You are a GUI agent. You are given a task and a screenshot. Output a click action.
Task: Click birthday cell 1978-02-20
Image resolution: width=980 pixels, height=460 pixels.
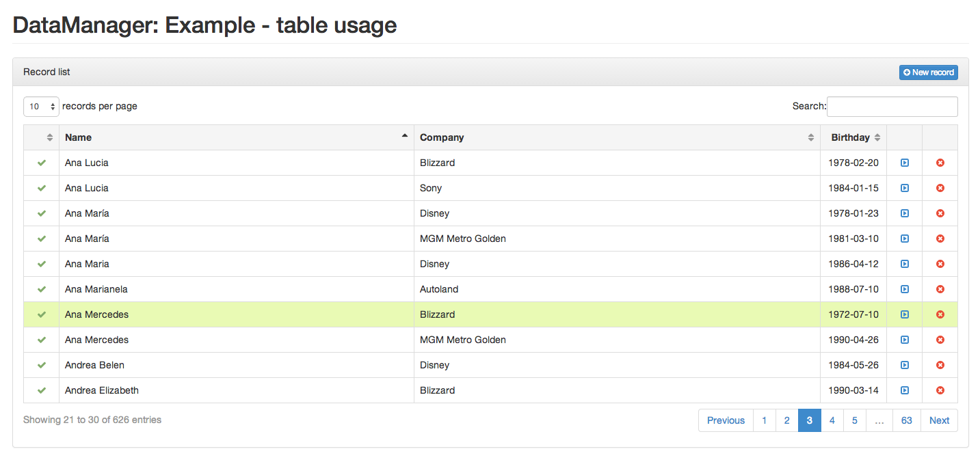point(853,163)
